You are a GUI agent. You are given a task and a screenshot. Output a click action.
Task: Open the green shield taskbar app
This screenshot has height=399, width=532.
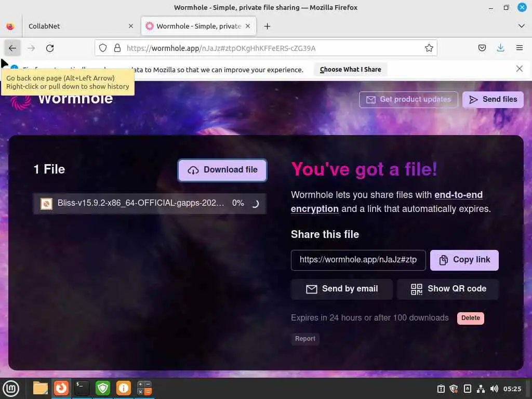pos(103,388)
